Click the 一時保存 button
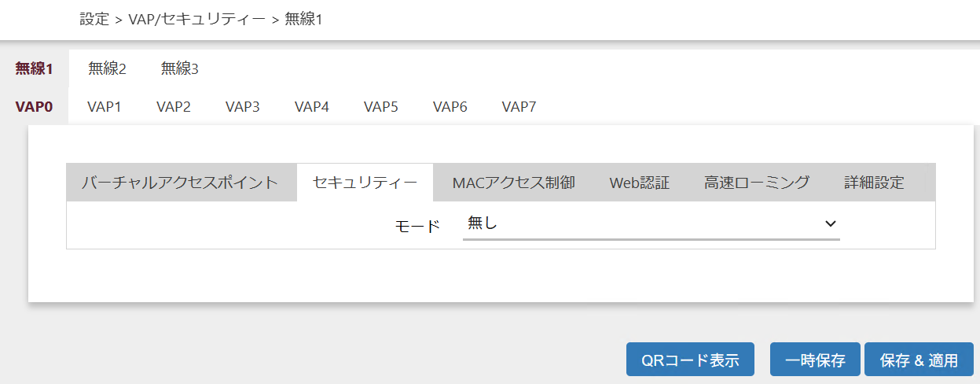 pyautogui.click(x=815, y=360)
